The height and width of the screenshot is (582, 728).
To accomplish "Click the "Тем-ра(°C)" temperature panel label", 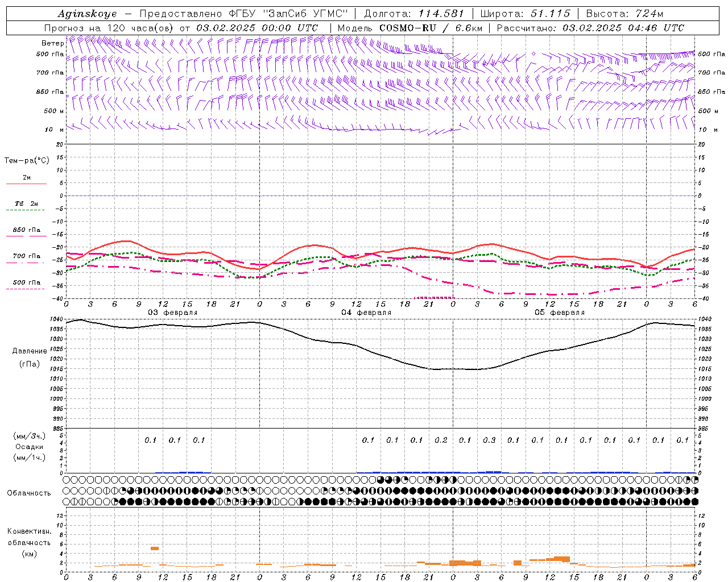I will (x=27, y=161).
